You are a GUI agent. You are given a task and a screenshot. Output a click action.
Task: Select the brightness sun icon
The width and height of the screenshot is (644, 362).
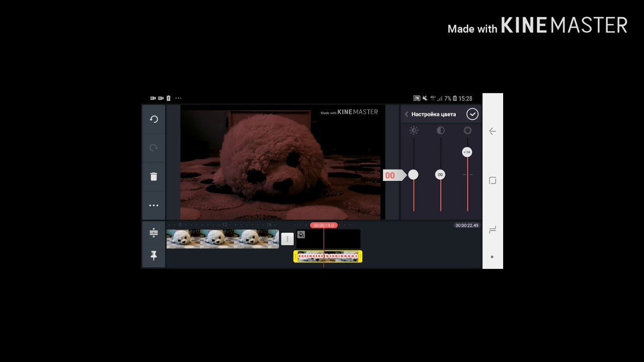click(x=414, y=131)
